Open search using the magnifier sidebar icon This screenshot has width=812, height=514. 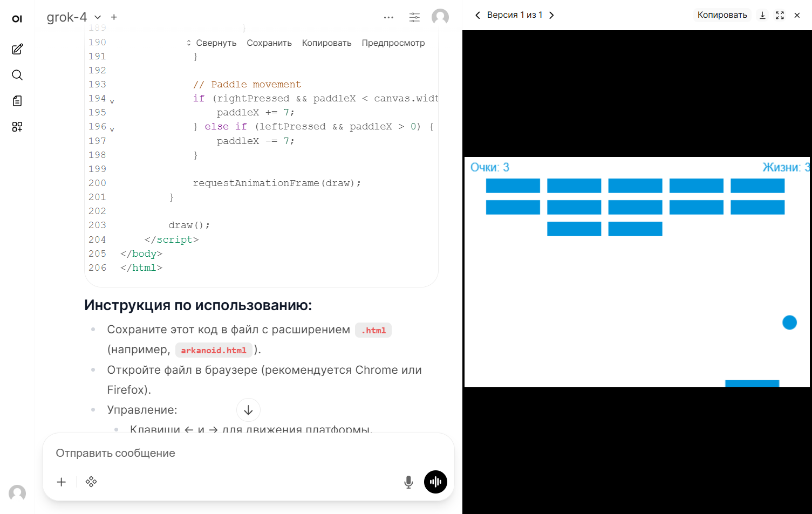pyautogui.click(x=17, y=75)
